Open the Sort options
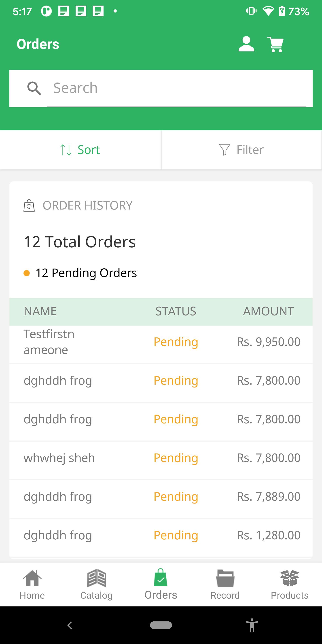The height and width of the screenshot is (644, 322). 80,150
